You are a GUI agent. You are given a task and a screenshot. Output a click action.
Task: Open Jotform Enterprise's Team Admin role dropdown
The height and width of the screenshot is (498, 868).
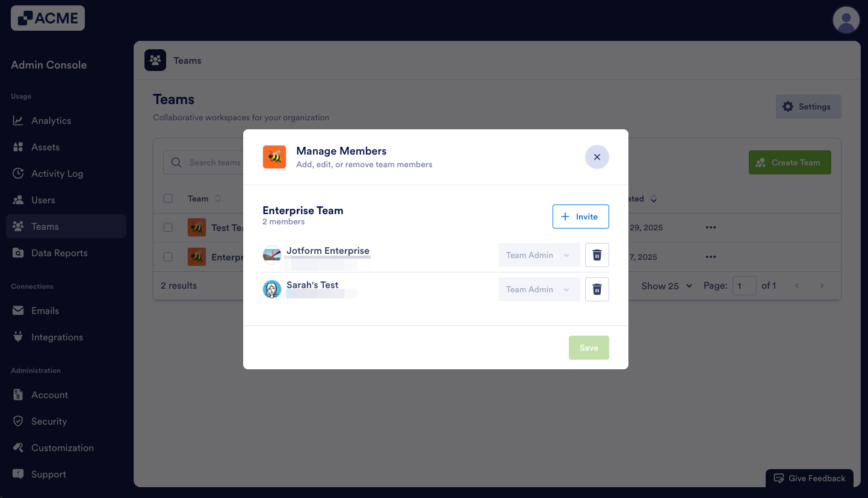539,254
